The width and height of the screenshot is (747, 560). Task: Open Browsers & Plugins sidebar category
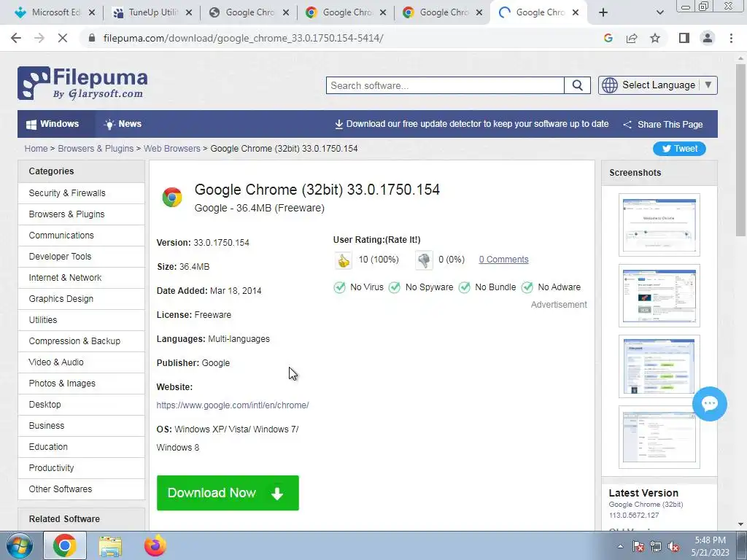click(x=82, y=214)
